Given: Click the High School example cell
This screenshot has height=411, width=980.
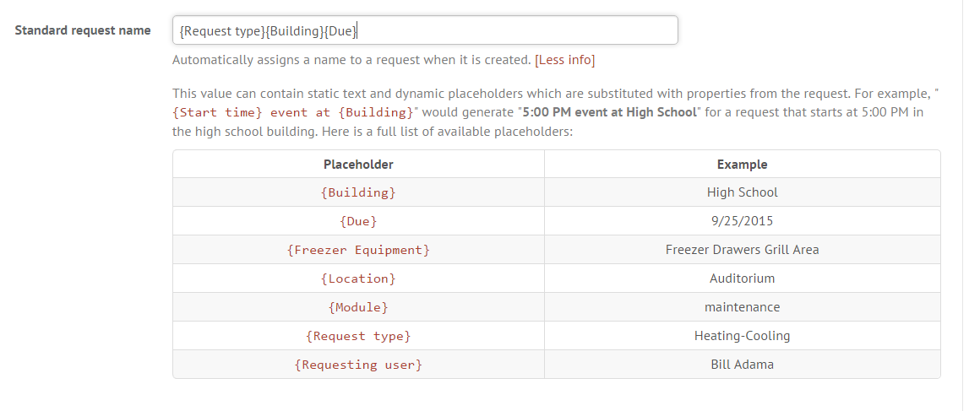Looking at the screenshot, I should pyautogui.click(x=742, y=192).
